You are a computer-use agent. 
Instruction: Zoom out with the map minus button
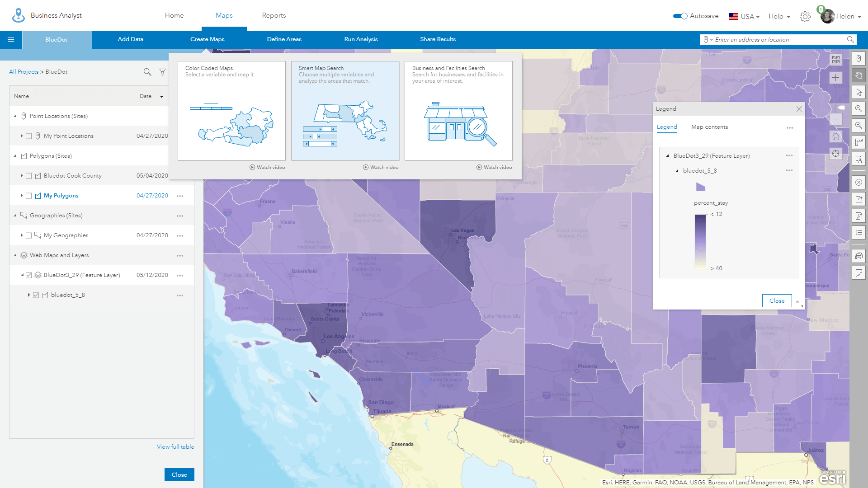835,119
